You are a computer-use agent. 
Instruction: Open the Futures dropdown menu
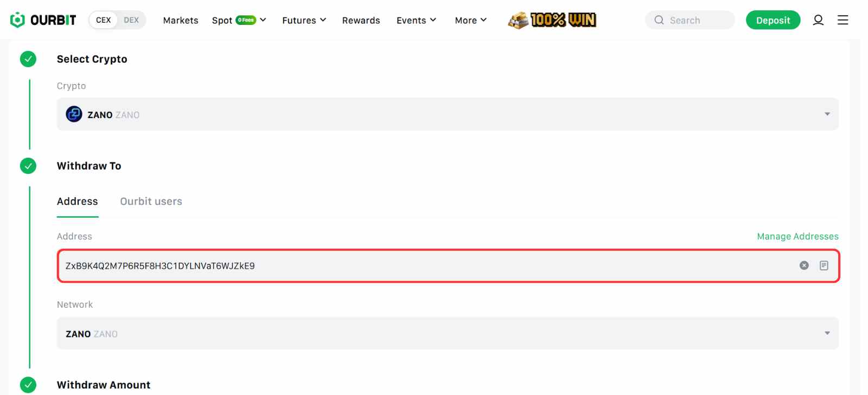click(304, 20)
